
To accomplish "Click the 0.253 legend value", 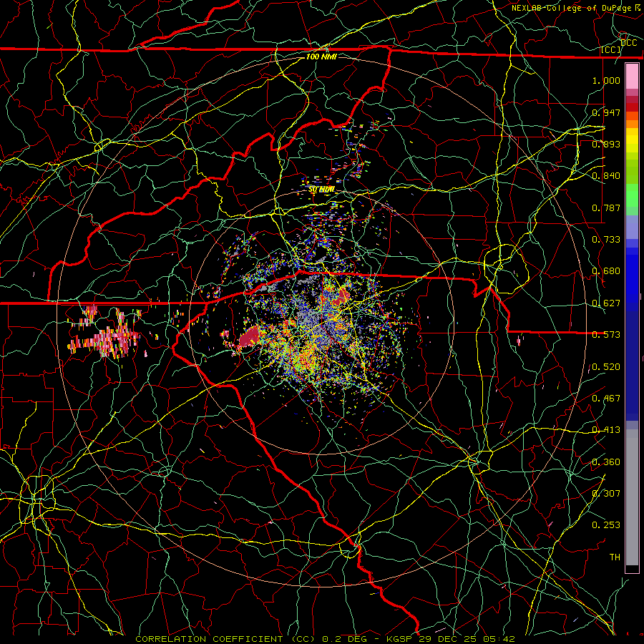I will [x=606, y=525].
